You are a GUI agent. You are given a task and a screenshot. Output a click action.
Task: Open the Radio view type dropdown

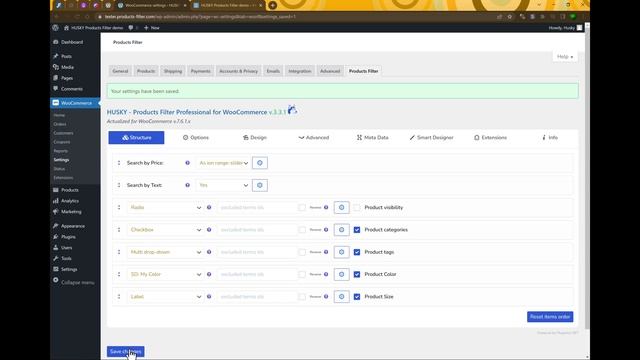(165, 207)
